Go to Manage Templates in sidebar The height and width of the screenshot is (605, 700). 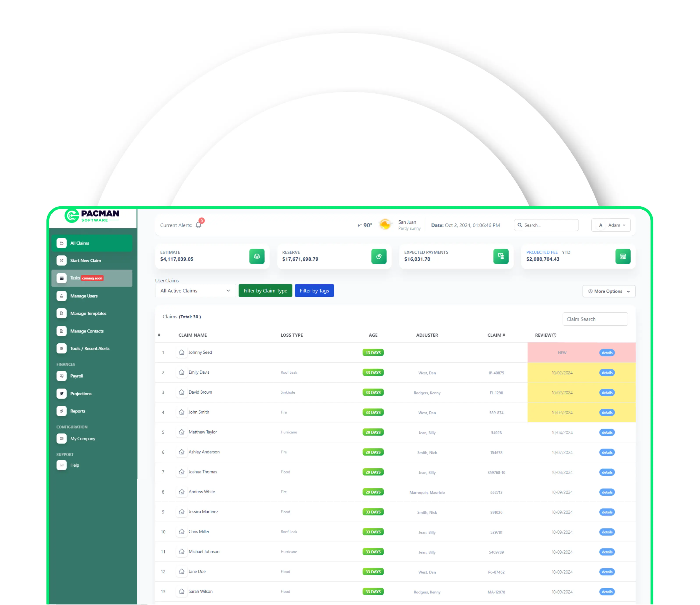pyautogui.click(x=88, y=314)
